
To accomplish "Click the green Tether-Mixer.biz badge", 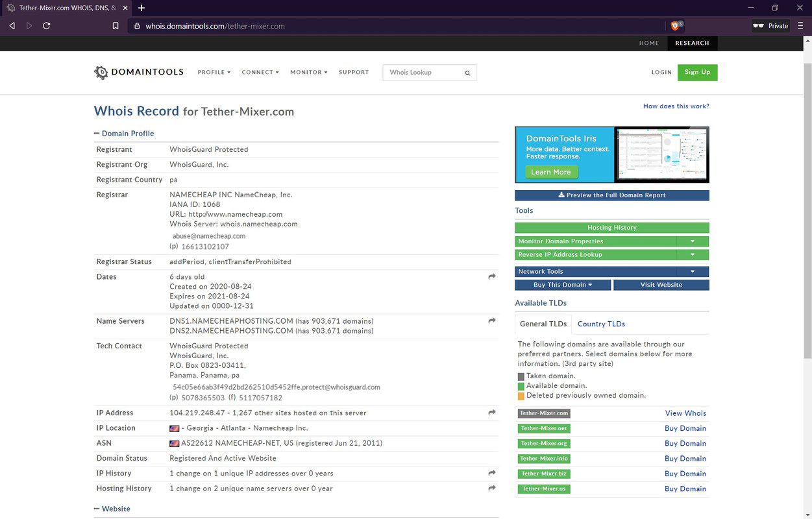I will [x=544, y=474].
